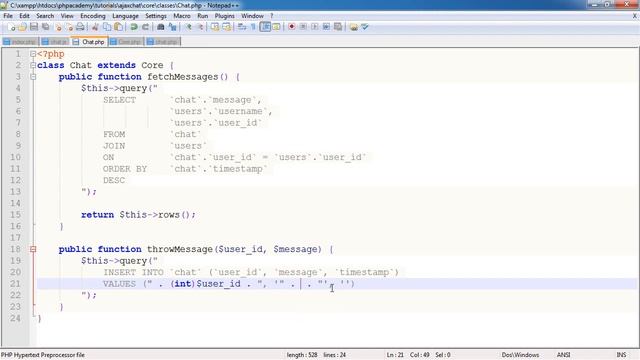Open the Settings menu
This screenshot has width=640, height=360.
[x=156, y=16]
